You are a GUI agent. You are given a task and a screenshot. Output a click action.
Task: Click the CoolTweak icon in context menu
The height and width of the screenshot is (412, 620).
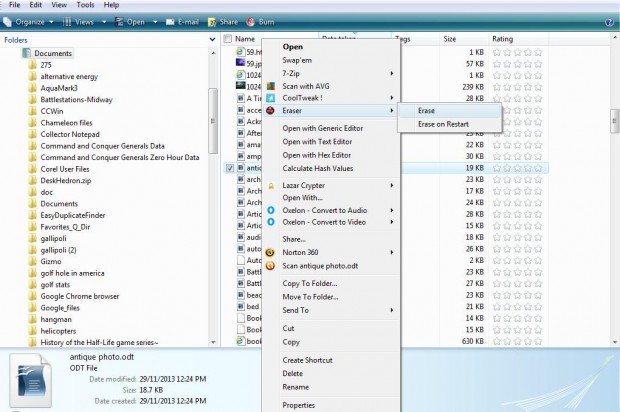(271, 98)
